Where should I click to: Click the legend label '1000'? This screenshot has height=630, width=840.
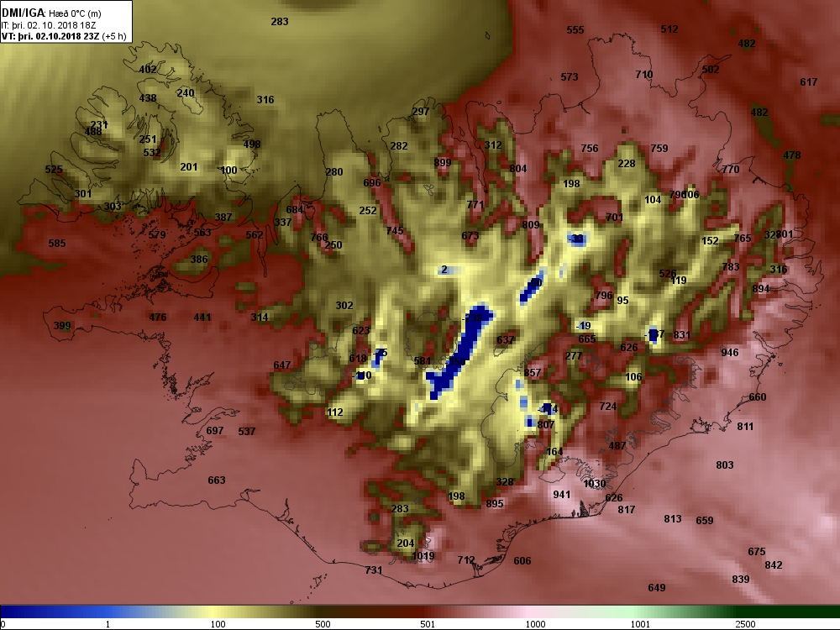coord(535,624)
